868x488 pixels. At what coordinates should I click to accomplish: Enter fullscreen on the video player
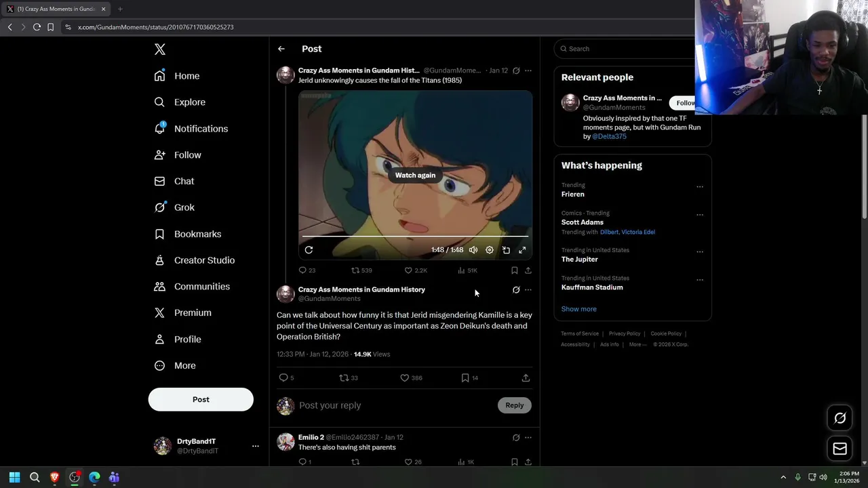pos(522,250)
